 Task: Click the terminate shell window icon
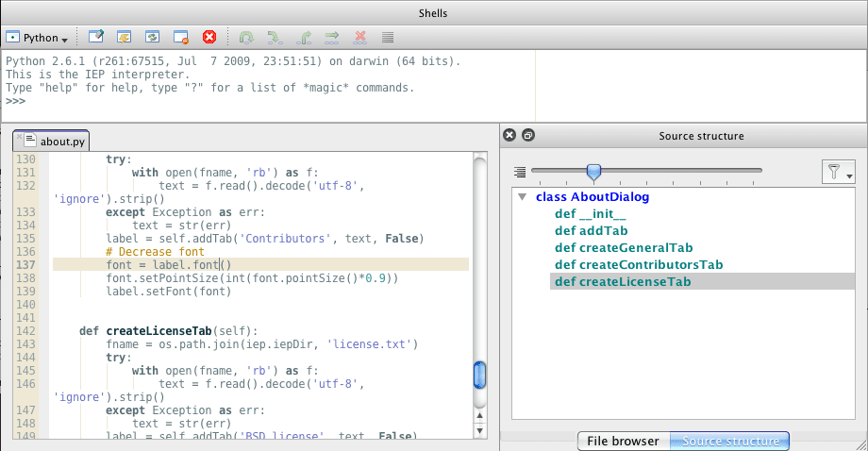[181, 37]
